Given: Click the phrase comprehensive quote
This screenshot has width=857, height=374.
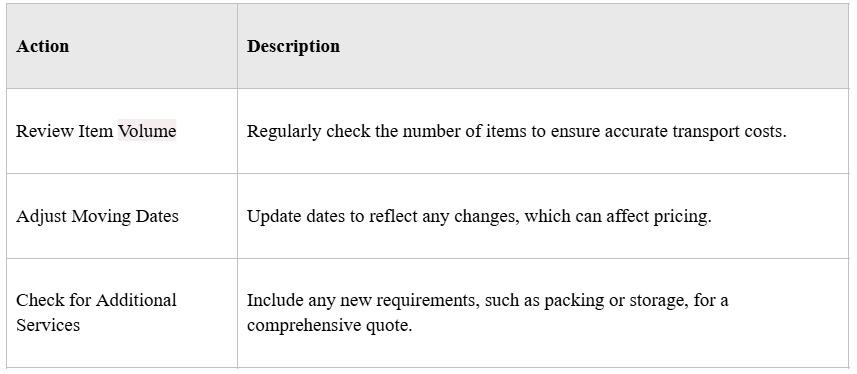Looking at the screenshot, I should [x=329, y=325].
